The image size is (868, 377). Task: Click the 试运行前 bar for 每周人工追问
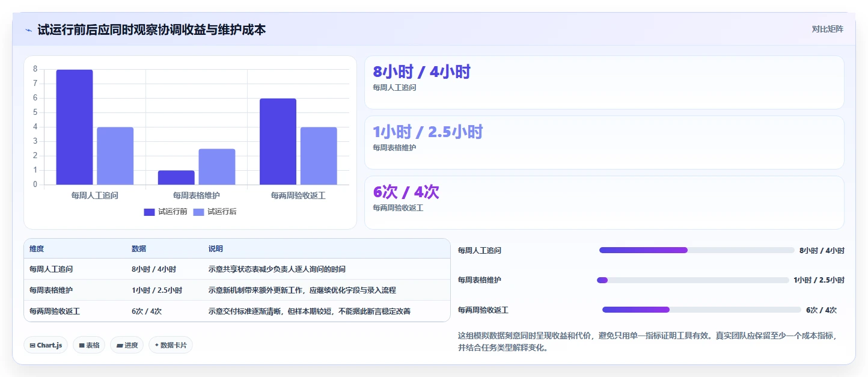[x=75, y=127]
